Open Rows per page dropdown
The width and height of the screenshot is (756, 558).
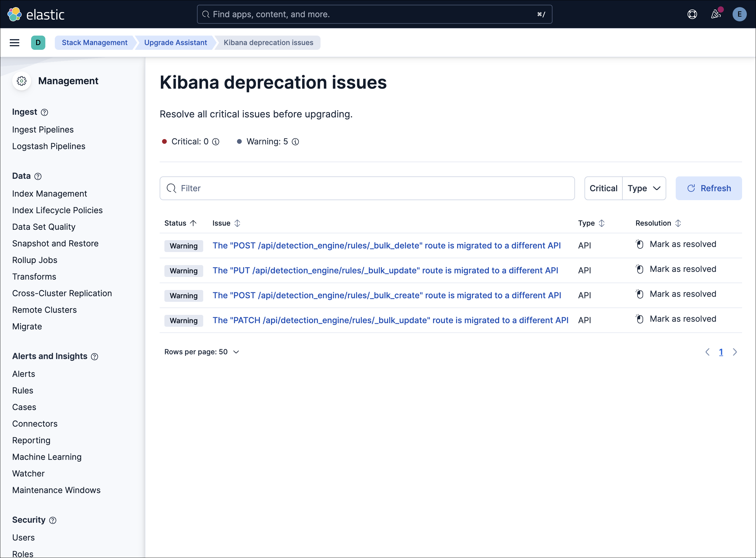(202, 352)
